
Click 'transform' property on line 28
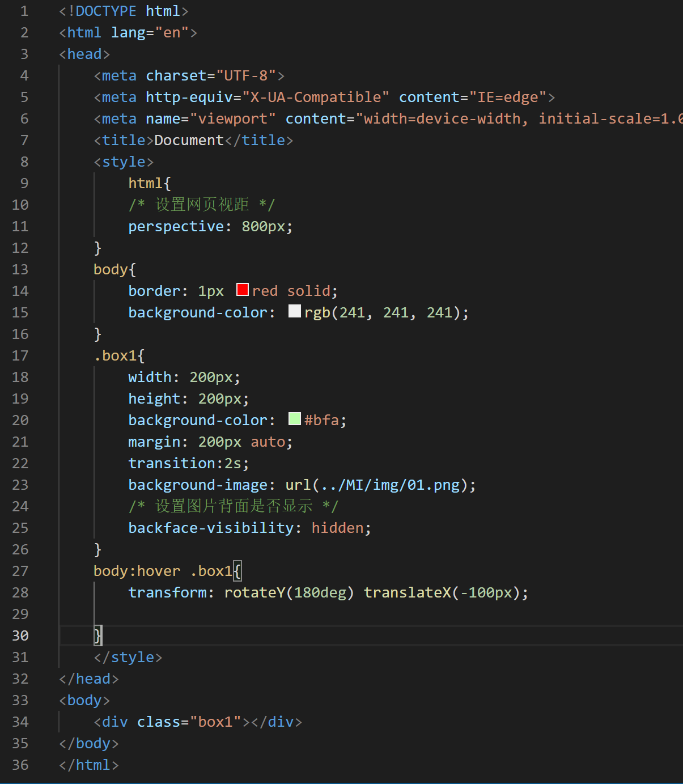click(x=167, y=592)
